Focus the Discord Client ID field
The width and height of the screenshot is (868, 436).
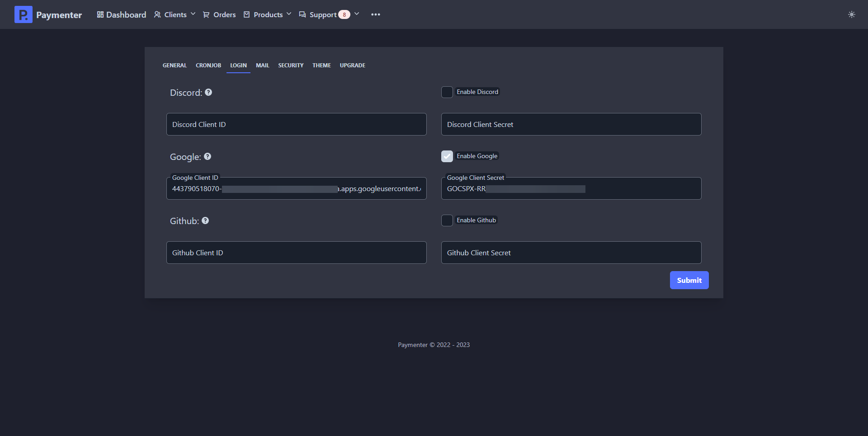pyautogui.click(x=297, y=124)
